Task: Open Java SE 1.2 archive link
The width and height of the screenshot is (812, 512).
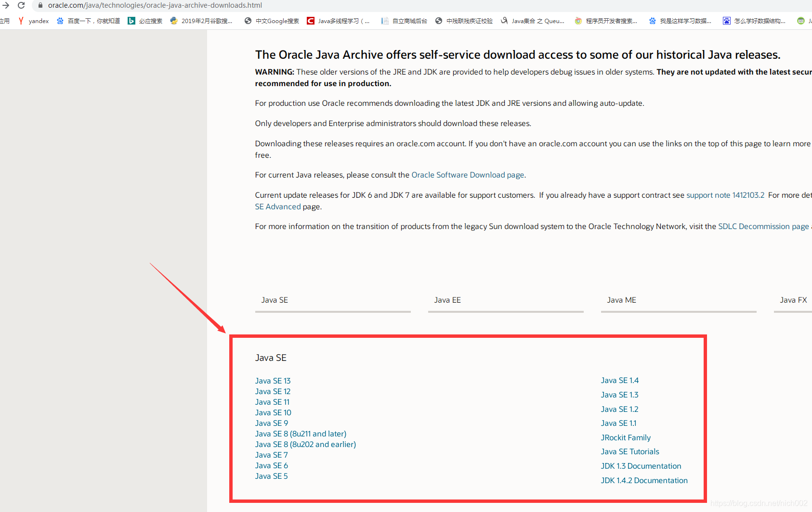Action: coord(620,410)
